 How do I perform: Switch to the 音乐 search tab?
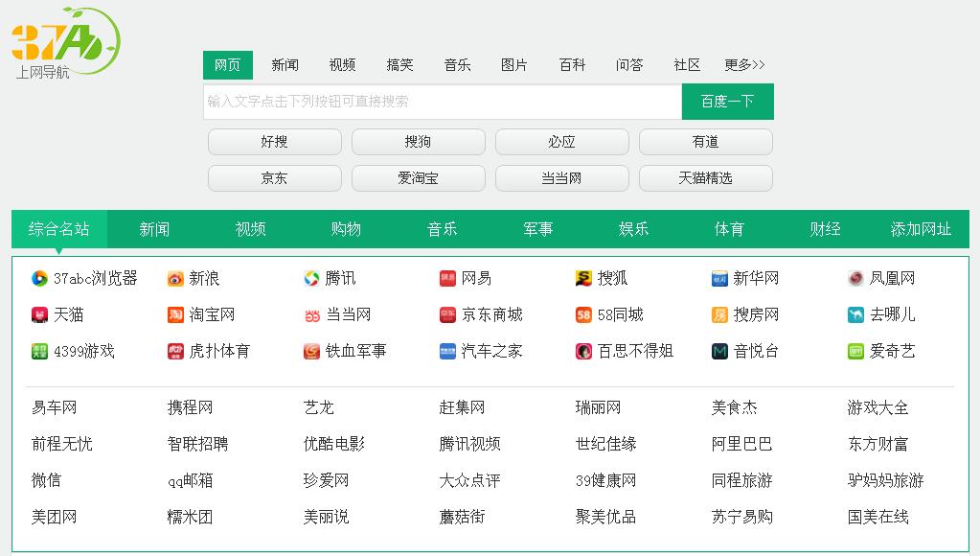tap(458, 65)
